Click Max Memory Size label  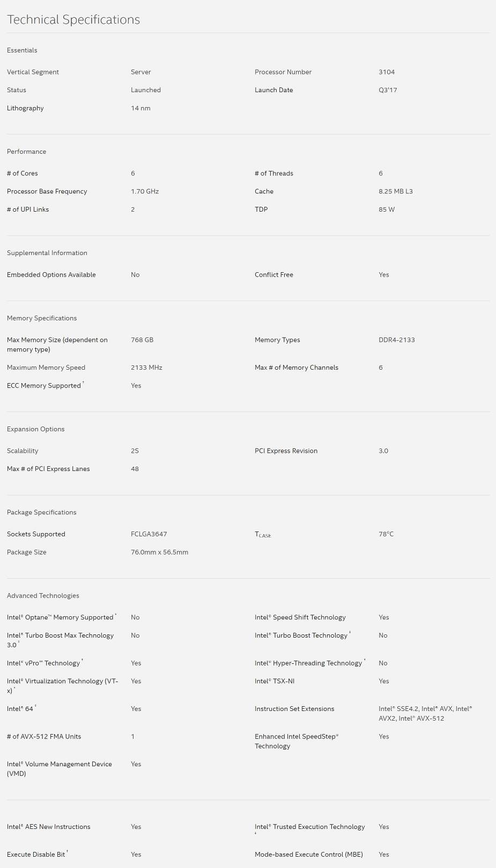pos(57,345)
